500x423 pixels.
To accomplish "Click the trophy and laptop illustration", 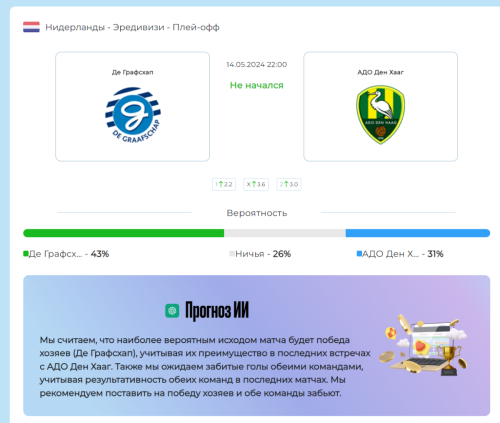I will [x=423, y=345].
